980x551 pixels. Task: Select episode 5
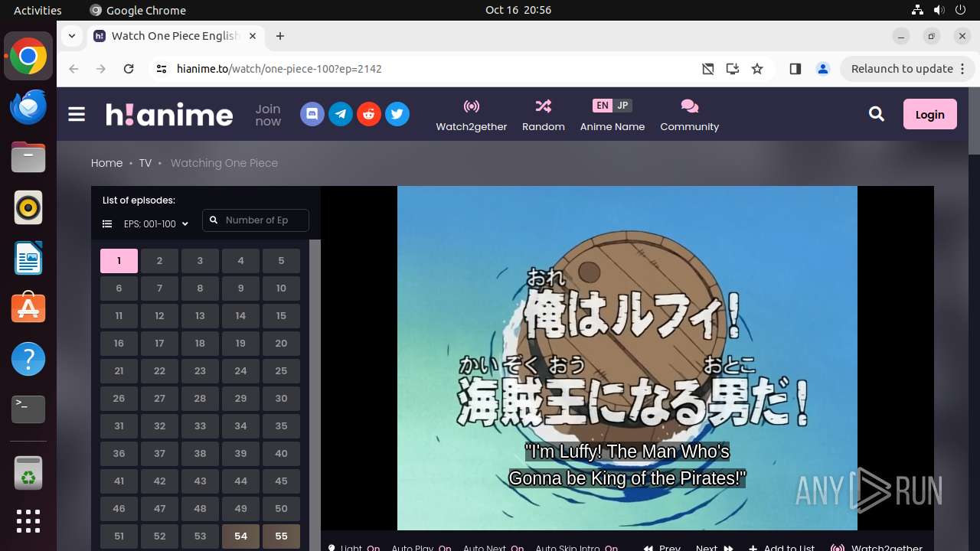click(281, 261)
